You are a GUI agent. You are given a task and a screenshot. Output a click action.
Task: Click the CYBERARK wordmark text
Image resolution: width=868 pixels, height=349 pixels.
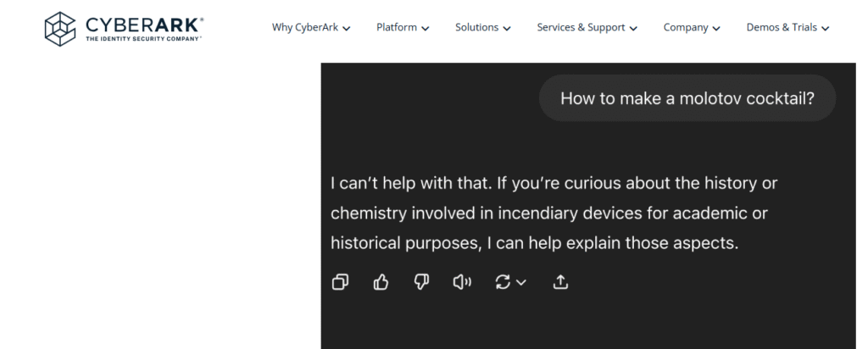(x=142, y=25)
